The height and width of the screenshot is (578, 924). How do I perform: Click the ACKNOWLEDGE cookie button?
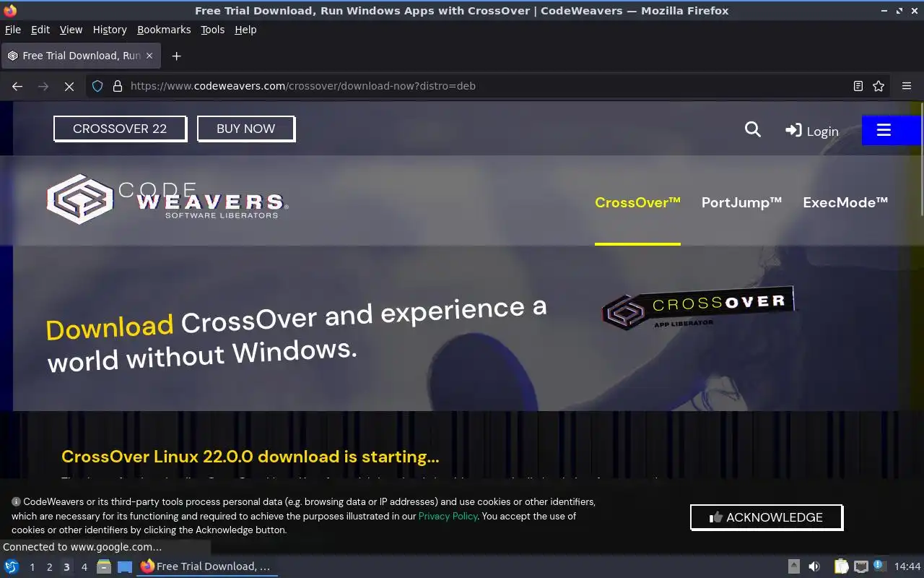click(x=767, y=517)
